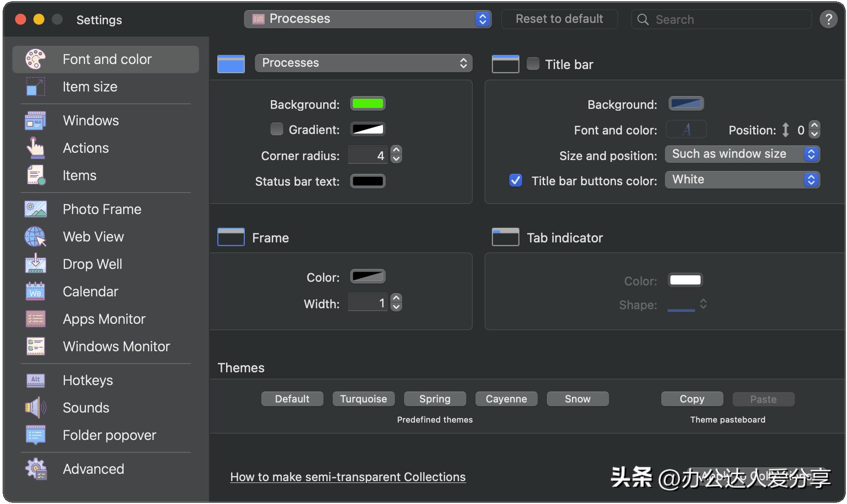The image size is (847, 504).
Task: Open the Font and color palette icon
Action: point(35,59)
